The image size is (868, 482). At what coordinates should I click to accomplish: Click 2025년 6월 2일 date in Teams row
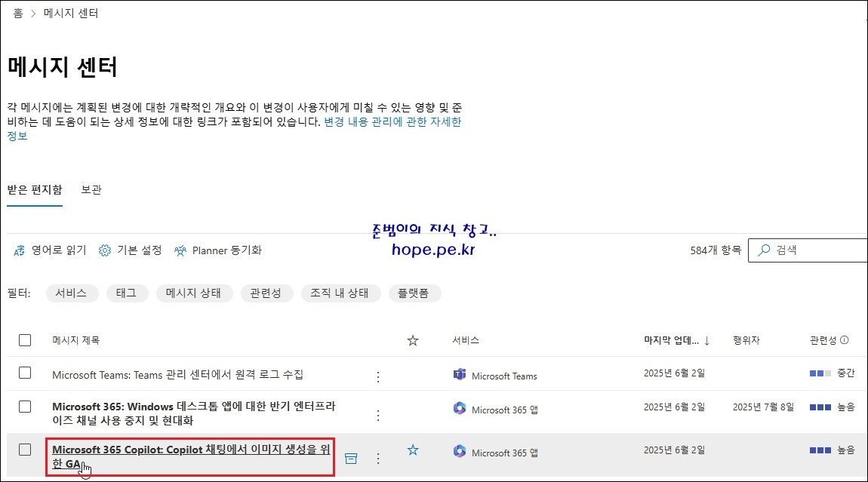pyautogui.click(x=674, y=373)
